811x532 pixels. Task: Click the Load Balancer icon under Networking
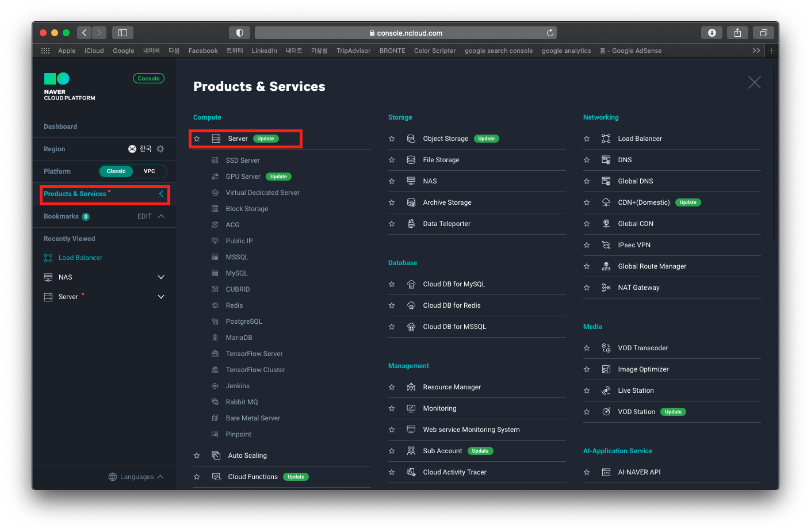click(606, 139)
